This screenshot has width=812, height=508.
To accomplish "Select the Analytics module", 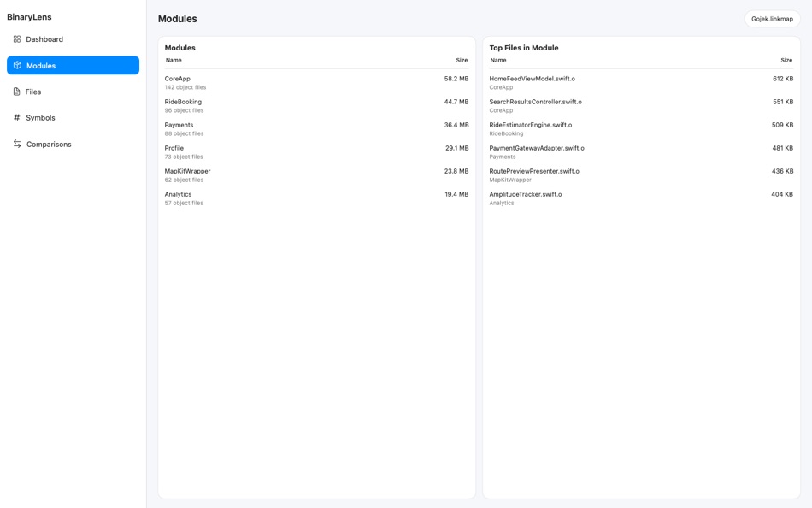I will point(316,198).
